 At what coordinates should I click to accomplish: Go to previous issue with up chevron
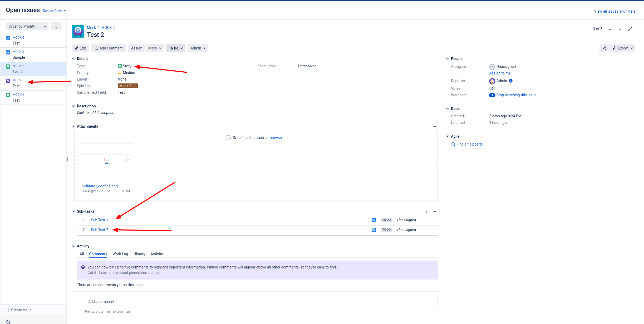click(x=610, y=29)
